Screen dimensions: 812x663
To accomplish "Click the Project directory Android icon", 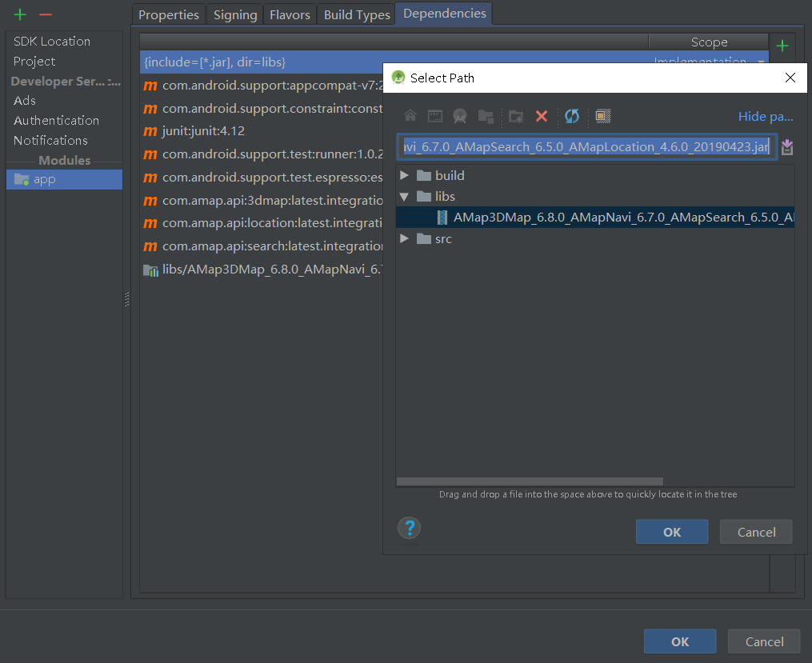I will click(x=460, y=116).
